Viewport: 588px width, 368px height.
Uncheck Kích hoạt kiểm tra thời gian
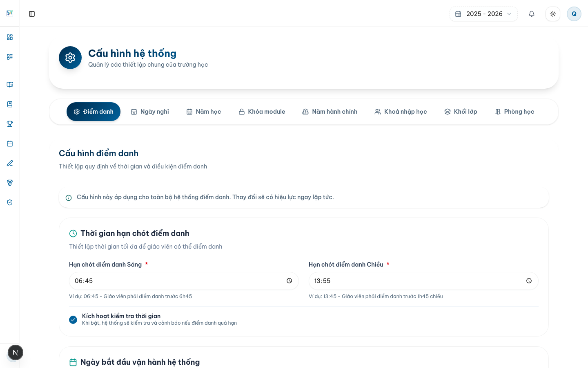pyautogui.click(x=73, y=320)
